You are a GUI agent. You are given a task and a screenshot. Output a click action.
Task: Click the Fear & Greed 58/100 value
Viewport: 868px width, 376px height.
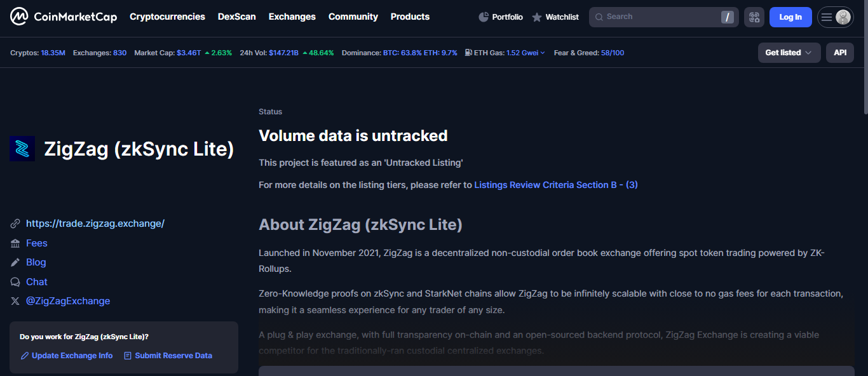pyautogui.click(x=613, y=53)
